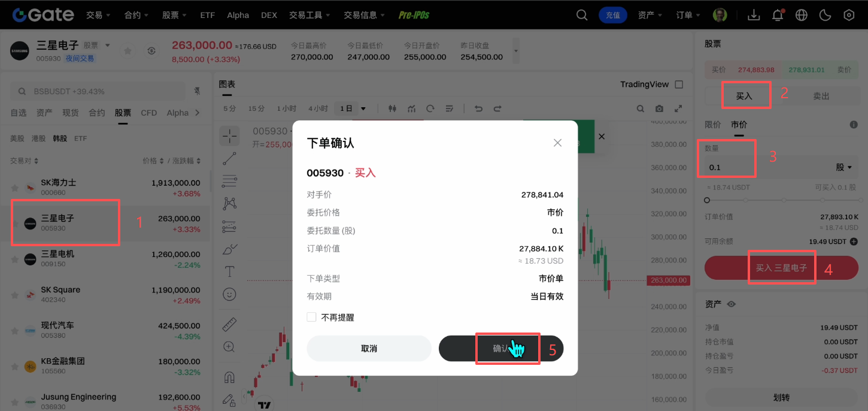The image size is (868, 411).
Task: Open search from the top navigation bar
Action: point(582,15)
